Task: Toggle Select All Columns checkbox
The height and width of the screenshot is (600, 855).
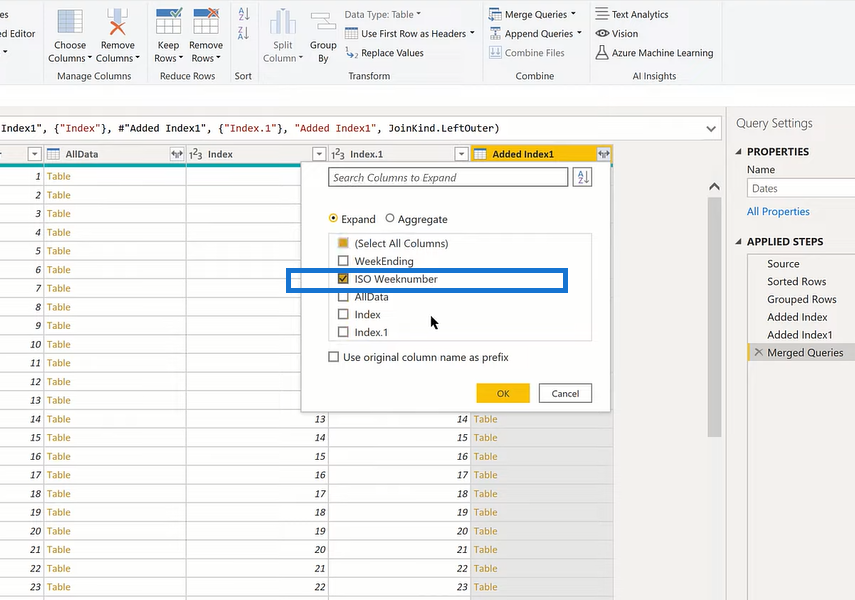Action: tap(343, 243)
